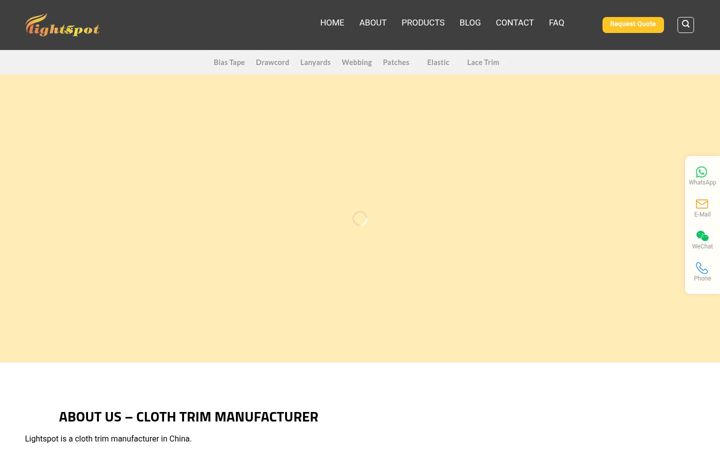Select Bias Tape category link
Image resolution: width=720 pixels, height=450 pixels.
(x=229, y=62)
